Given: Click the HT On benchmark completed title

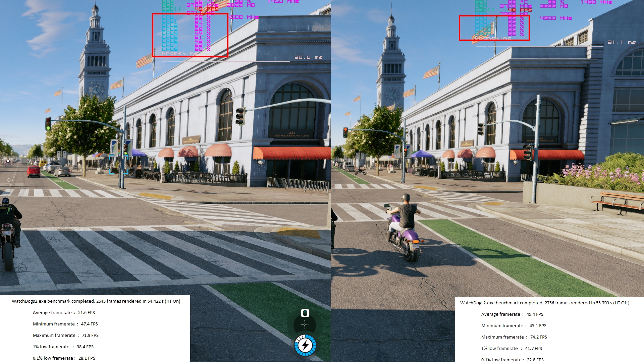Looking at the screenshot, I should [96, 301].
